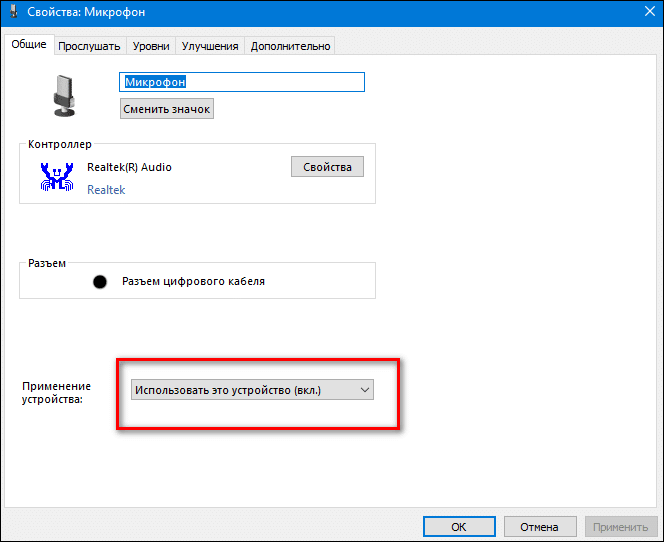
Task: Expand the Применение устройства dropdown
Action: 252,390
